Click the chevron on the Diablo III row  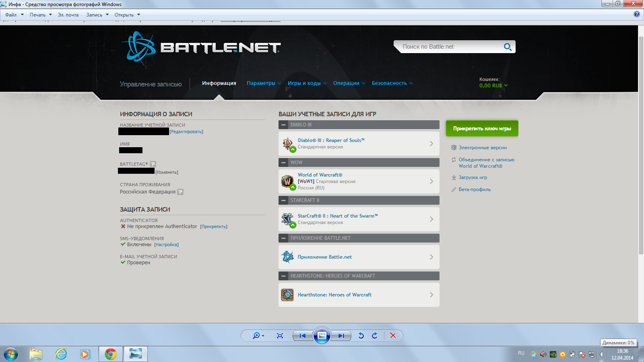[431, 144]
